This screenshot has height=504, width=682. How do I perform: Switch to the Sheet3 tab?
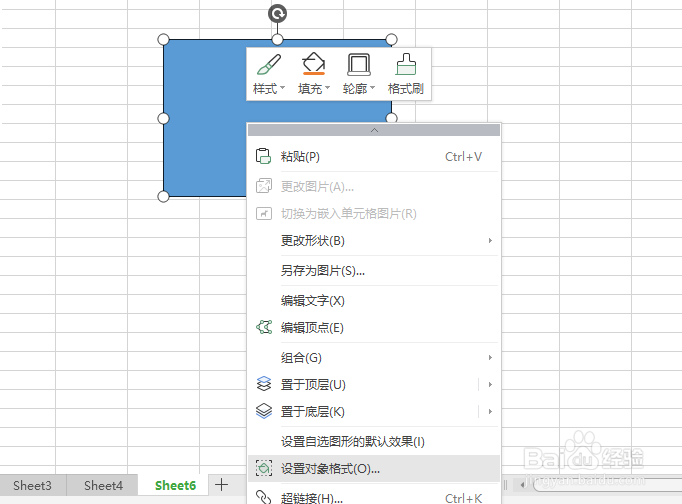point(33,485)
